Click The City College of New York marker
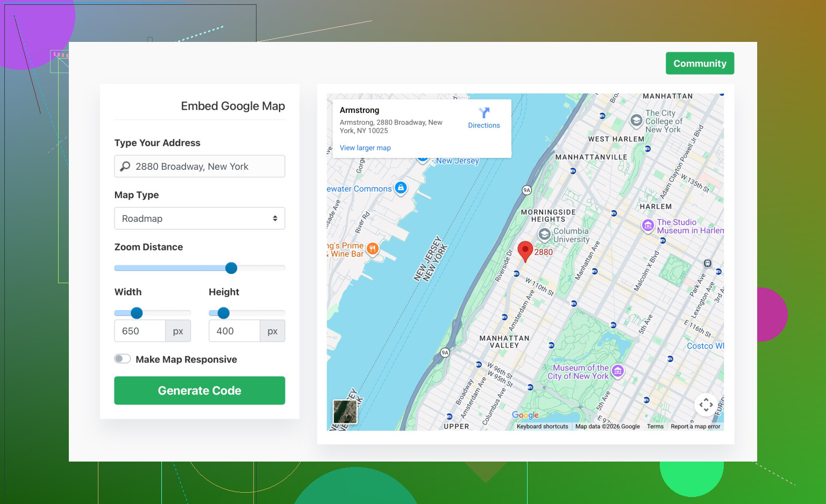 [636, 120]
